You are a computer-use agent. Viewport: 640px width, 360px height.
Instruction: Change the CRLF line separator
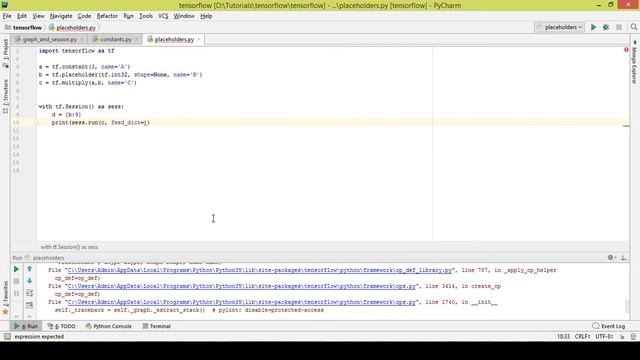(x=582, y=337)
